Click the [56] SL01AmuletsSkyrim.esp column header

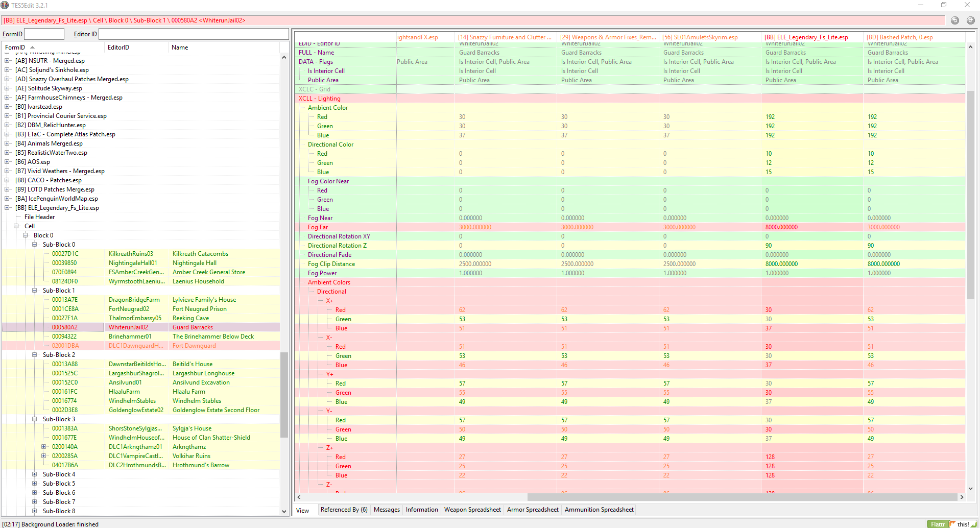[x=710, y=37]
